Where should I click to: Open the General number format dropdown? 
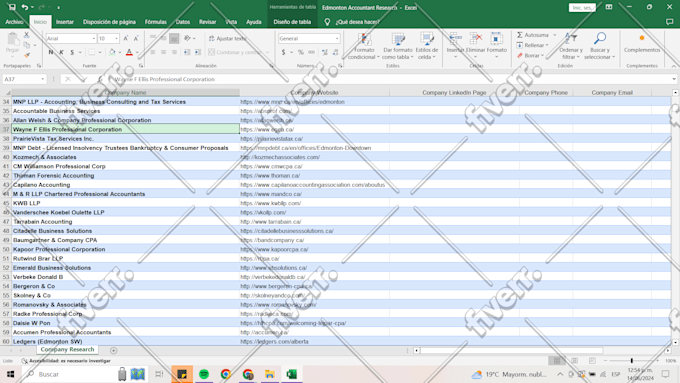click(x=337, y=39)
